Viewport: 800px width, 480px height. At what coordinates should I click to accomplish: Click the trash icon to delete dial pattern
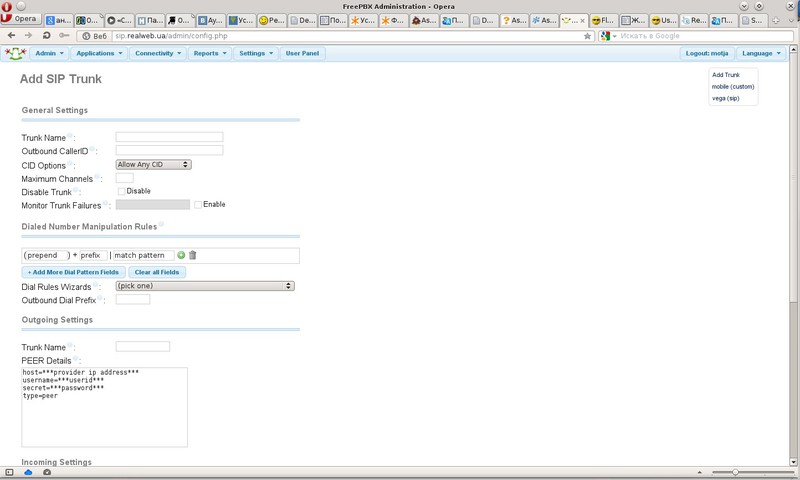pos(193,255)
